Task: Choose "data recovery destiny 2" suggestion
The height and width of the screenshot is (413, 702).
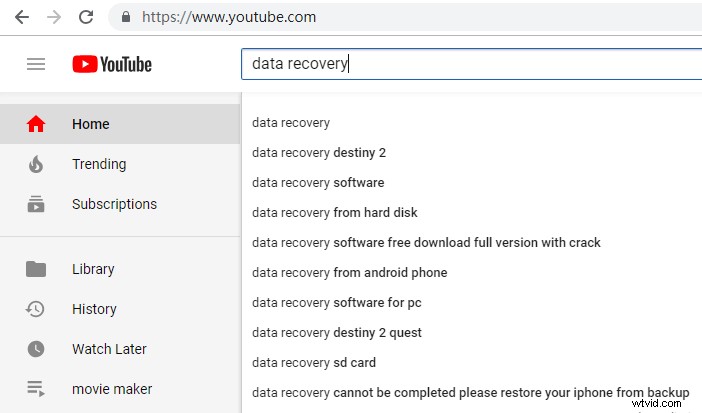Action: (319, 153)
